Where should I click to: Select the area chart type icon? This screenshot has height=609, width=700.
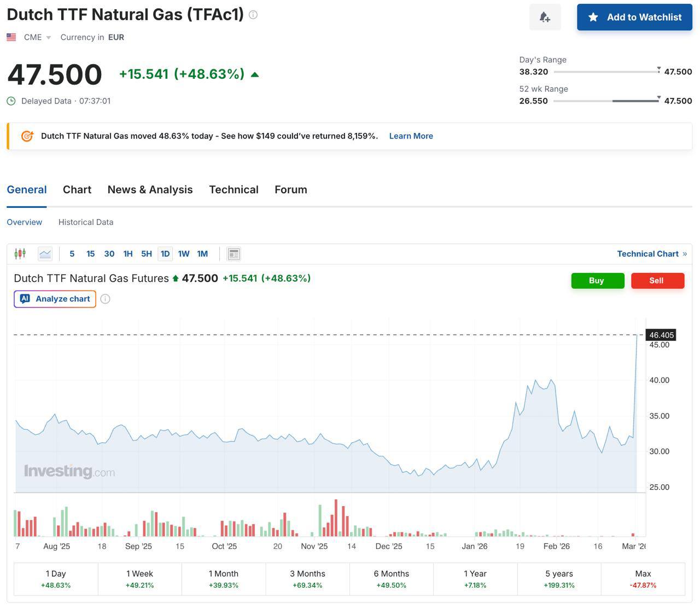45,254
